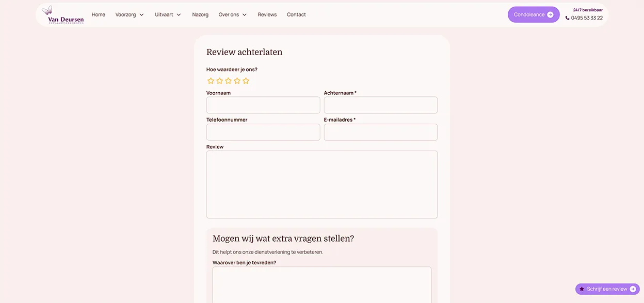This screenshot has height=303, width=644.
Task: Rate with the fourth star
Action: point(237,81)
